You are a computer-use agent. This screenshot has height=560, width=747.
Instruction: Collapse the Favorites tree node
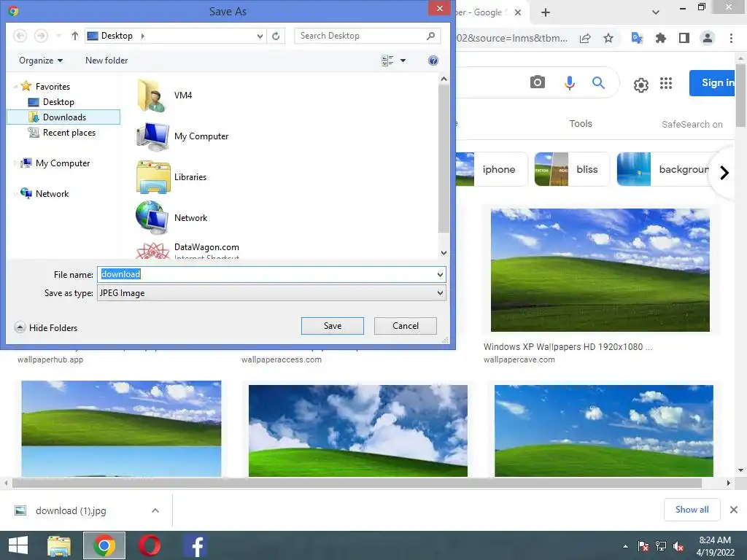coord(15,87)
